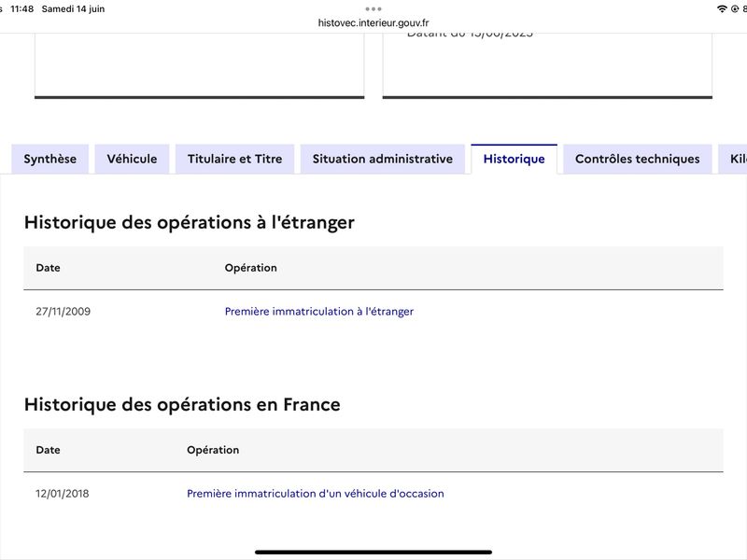
Task: Tap the 11:48 clock in status bar
Action: pyautogui.click(x=21, y=9)
